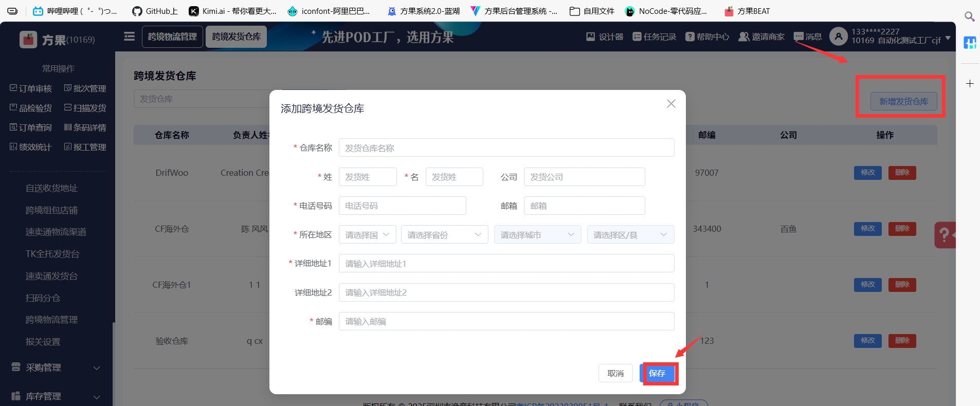Viewport: 980px width, 406px height.
Task: Open 报工管理 shortcut
Action: pos(85,147)
